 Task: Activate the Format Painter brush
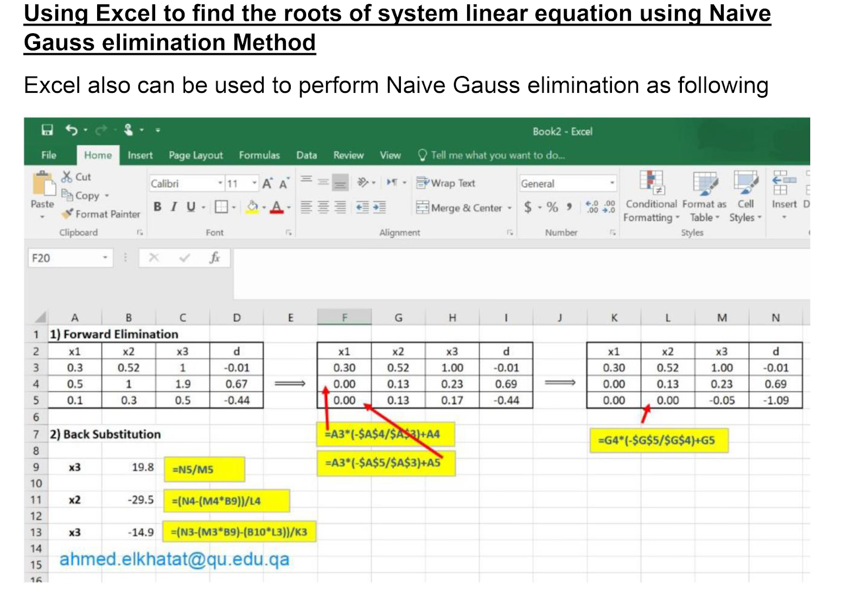101,214
